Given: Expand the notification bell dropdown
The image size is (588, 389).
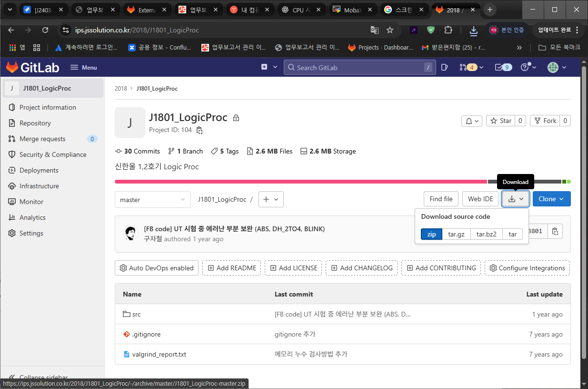Looking at the screenshot, I should click(472, 121).
